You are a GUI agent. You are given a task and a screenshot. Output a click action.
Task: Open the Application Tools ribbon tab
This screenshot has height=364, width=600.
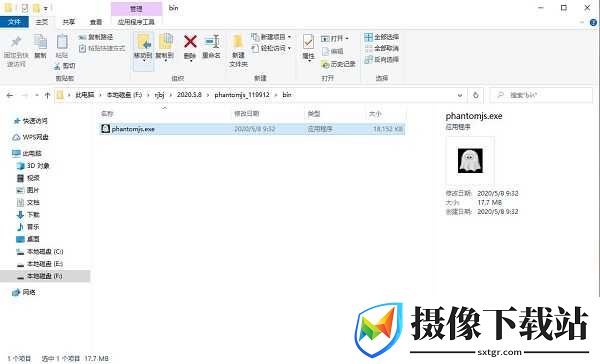(136, 22)
